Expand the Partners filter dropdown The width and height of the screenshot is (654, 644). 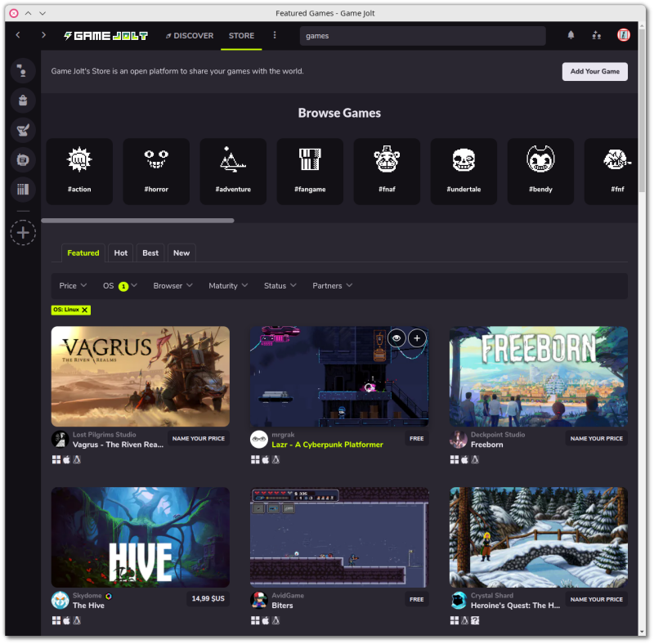(x=333, y=286)
